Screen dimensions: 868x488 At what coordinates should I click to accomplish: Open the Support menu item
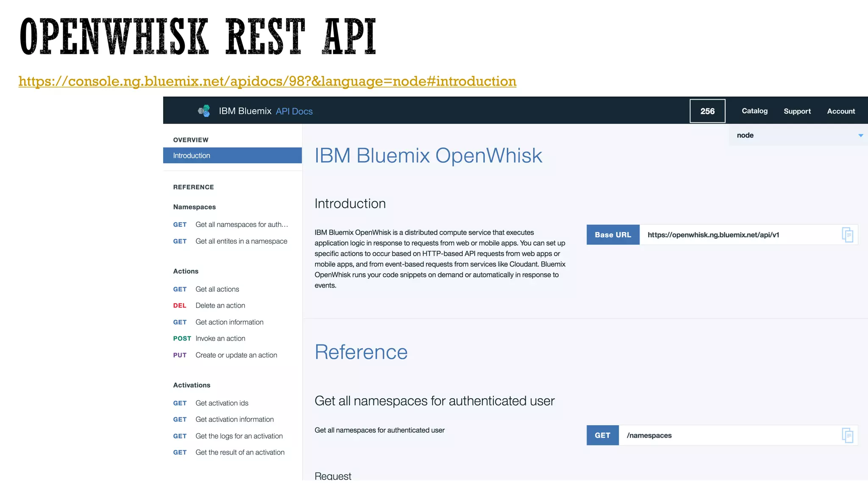coord(797,111)
